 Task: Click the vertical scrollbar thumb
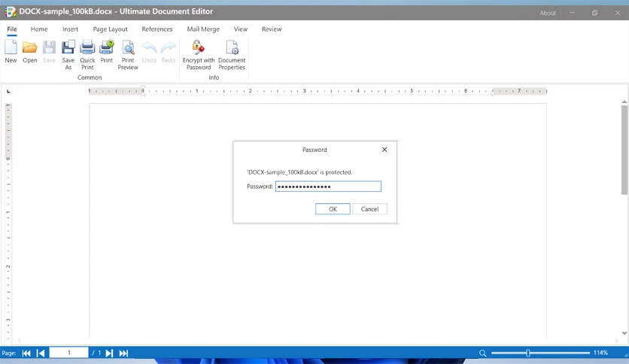(624, 150)
